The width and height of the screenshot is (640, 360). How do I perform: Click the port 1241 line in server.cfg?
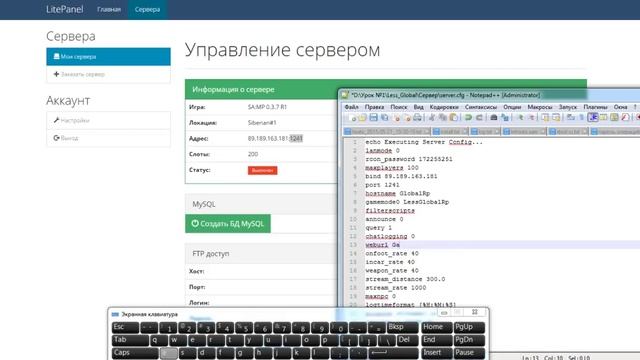(382, 185)
